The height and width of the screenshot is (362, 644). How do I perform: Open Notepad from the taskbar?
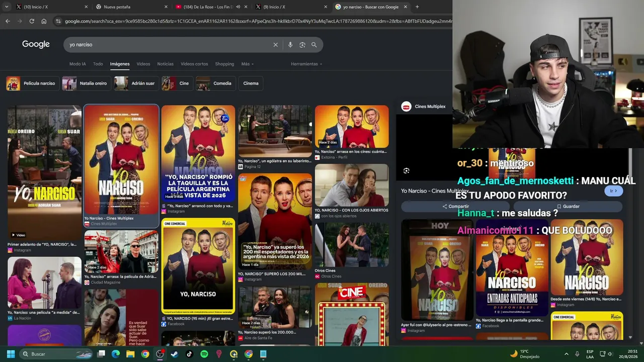pos(263,354)
